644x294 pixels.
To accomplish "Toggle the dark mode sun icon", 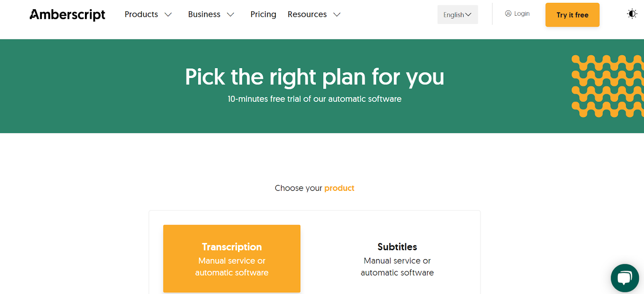I will pyautogui.click(x=632, y=14).
